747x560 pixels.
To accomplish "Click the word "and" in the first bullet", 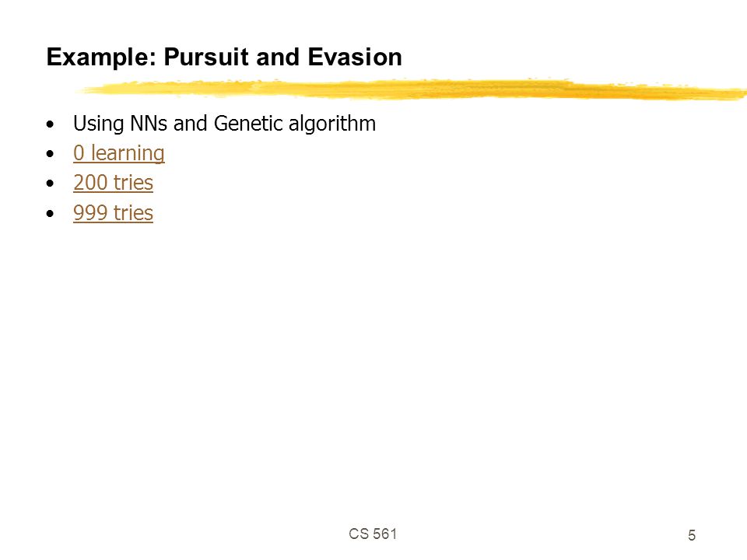I will (x=191, y=124).
